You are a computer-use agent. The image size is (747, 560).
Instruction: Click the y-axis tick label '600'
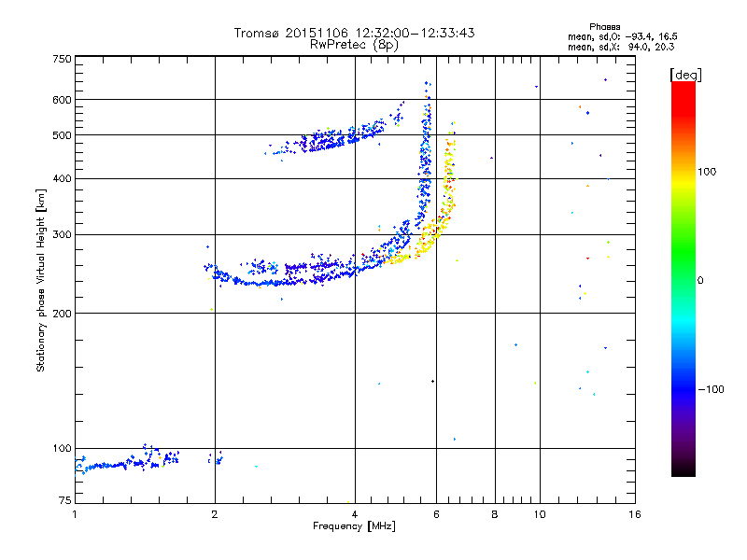[x=62, y=100]
